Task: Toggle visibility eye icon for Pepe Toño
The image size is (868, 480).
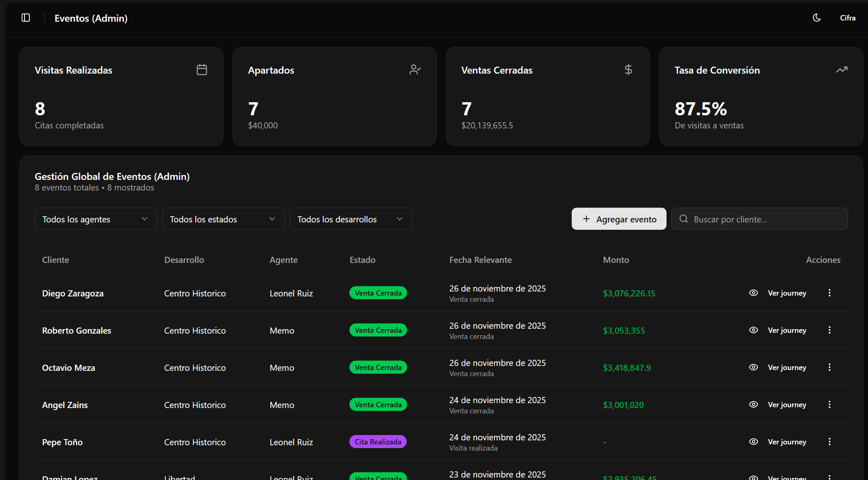Action: click(x=754, y=442)
